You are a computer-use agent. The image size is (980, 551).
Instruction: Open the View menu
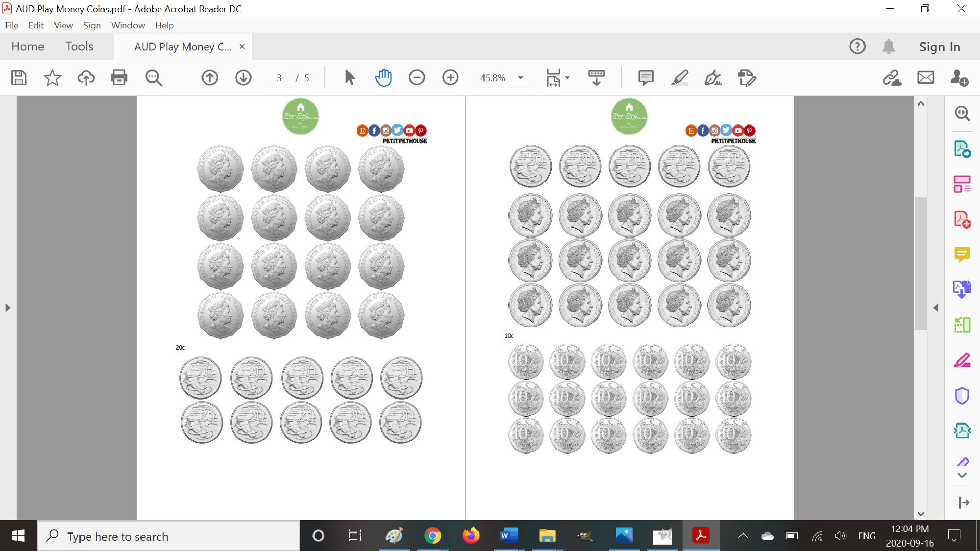63,25
